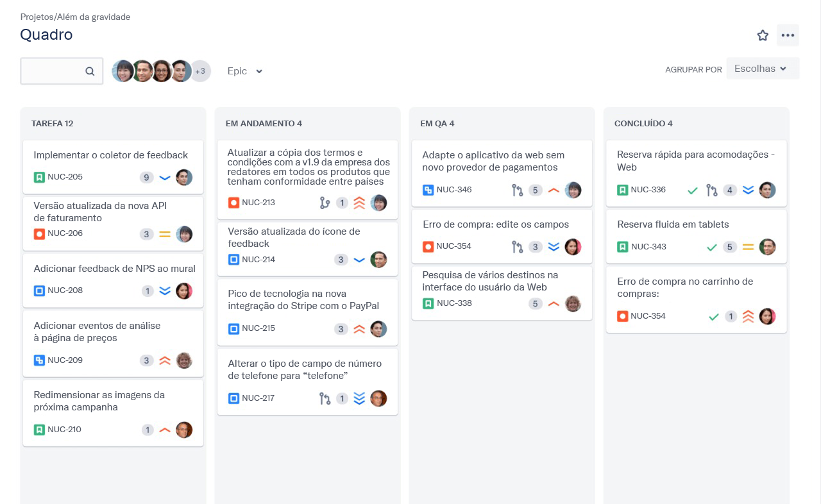
Task: Click the pull request icon on NUC-346
Action: click(517, 190)
